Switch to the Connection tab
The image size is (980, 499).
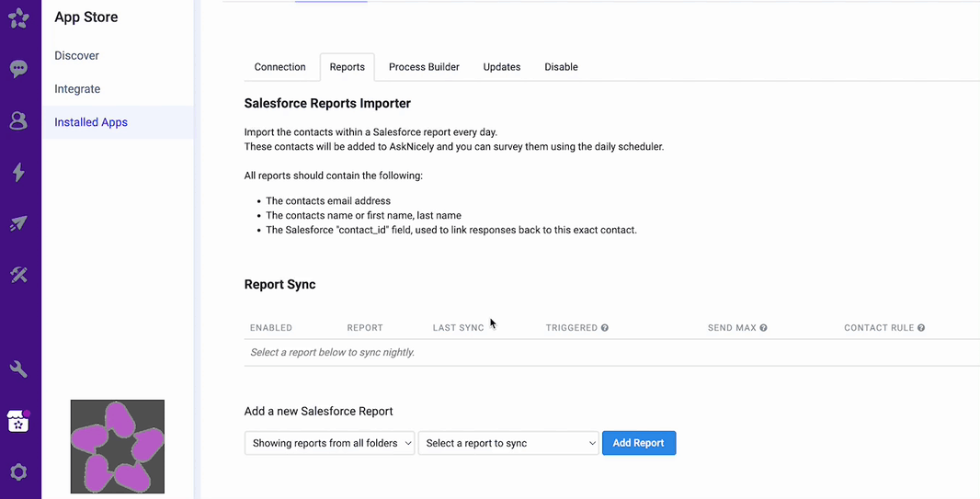279,67
